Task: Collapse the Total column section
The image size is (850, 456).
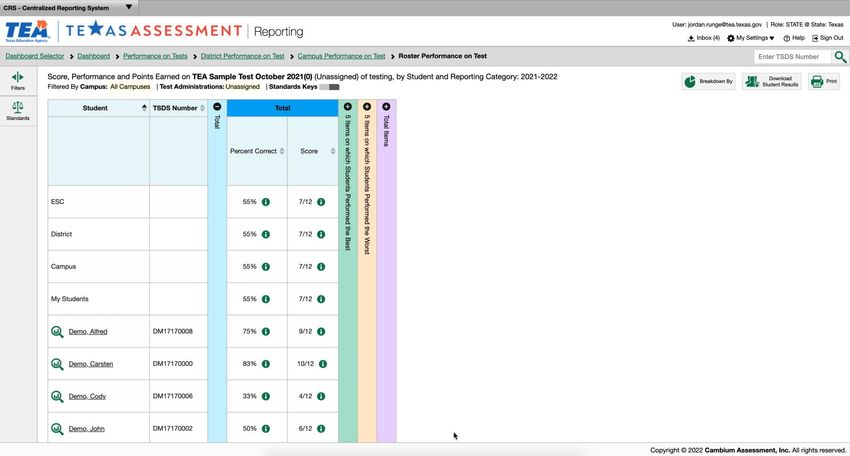Action: (217, 106)
